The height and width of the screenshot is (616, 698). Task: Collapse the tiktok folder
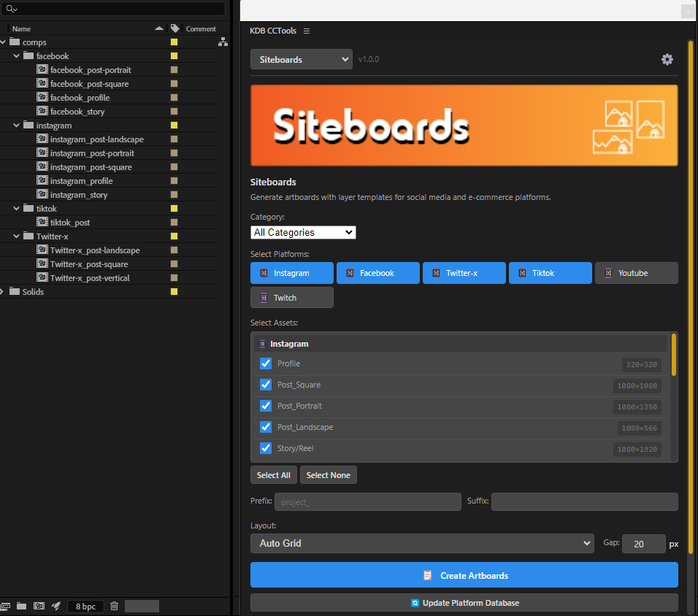(x=17, y=208)
